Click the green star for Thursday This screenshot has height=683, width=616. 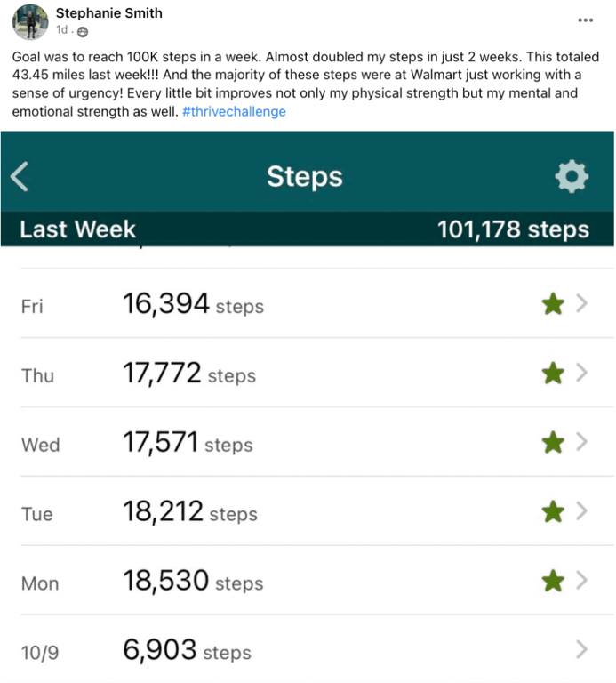(553, 374)
